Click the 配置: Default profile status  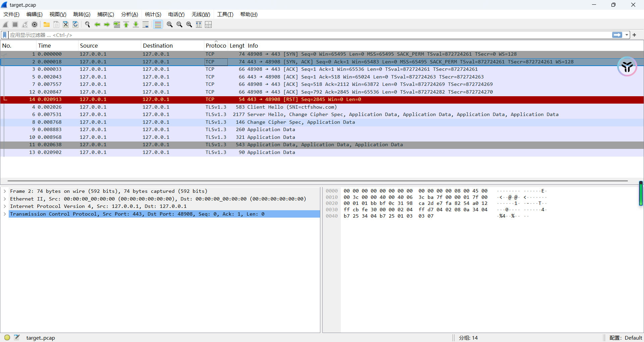[626, 338]
